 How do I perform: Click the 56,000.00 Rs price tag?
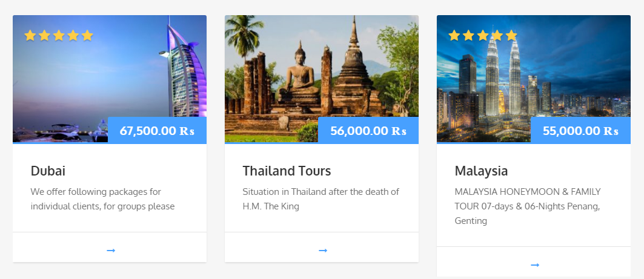click(368, 131)
